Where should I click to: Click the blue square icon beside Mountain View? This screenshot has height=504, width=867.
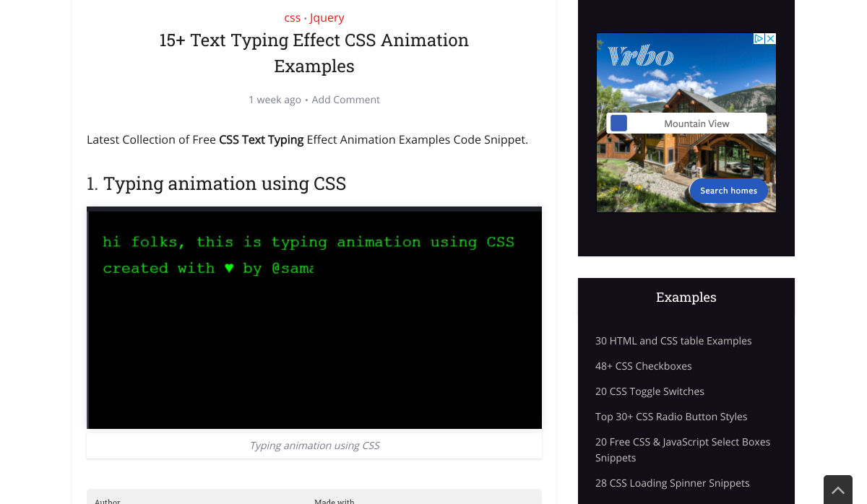618,123
